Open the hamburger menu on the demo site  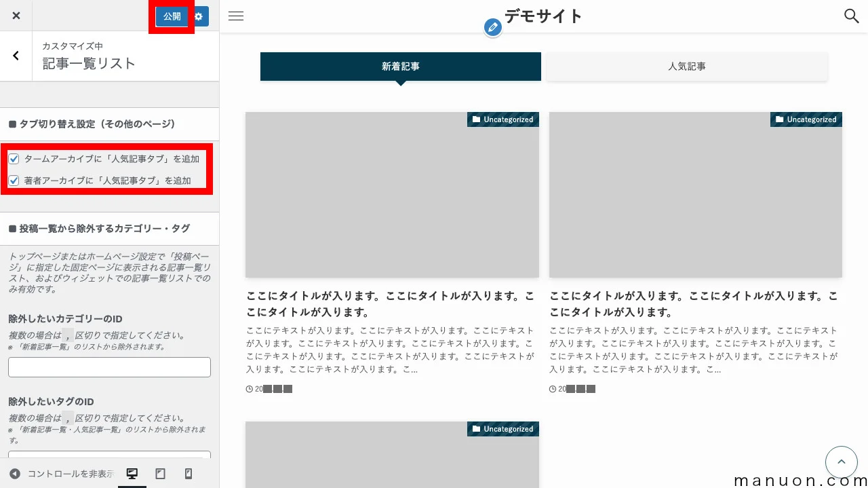coord(235,16)
